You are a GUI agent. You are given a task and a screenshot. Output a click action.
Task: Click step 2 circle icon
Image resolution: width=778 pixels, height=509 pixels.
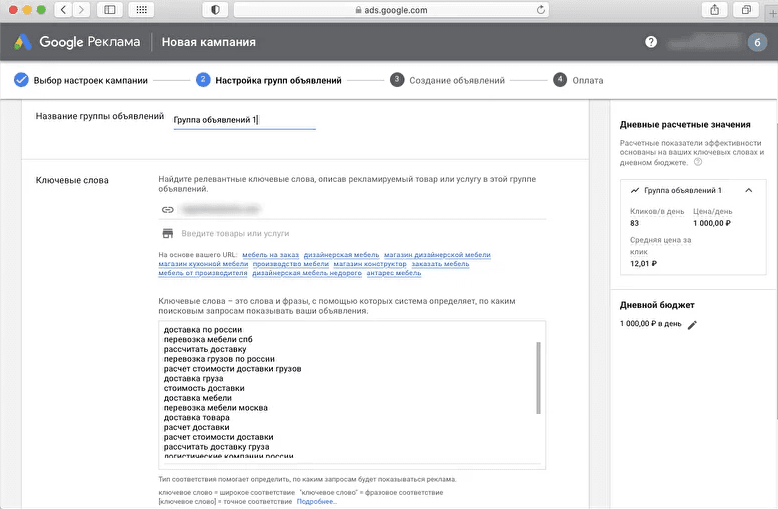[x=203, y=80]
